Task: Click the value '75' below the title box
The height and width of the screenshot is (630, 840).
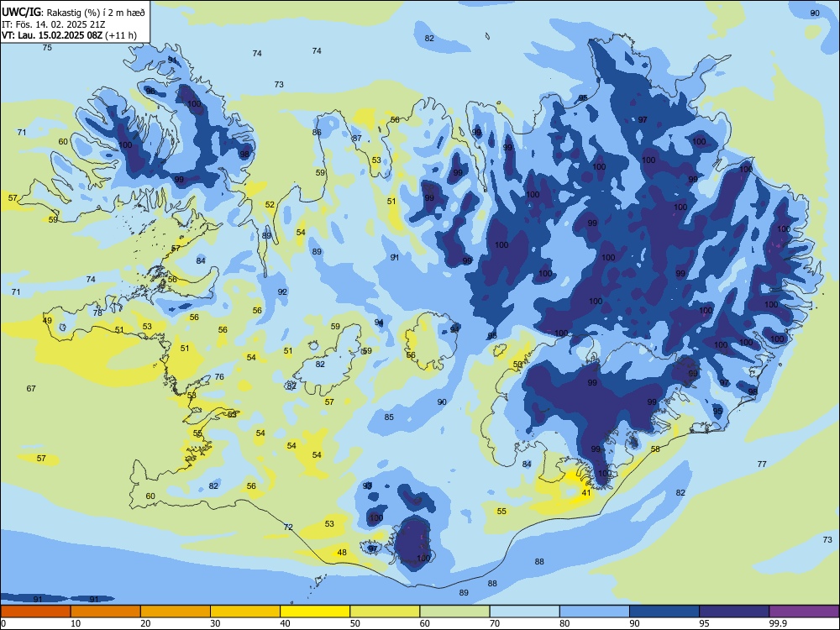Action: click(x=47, y=48)
